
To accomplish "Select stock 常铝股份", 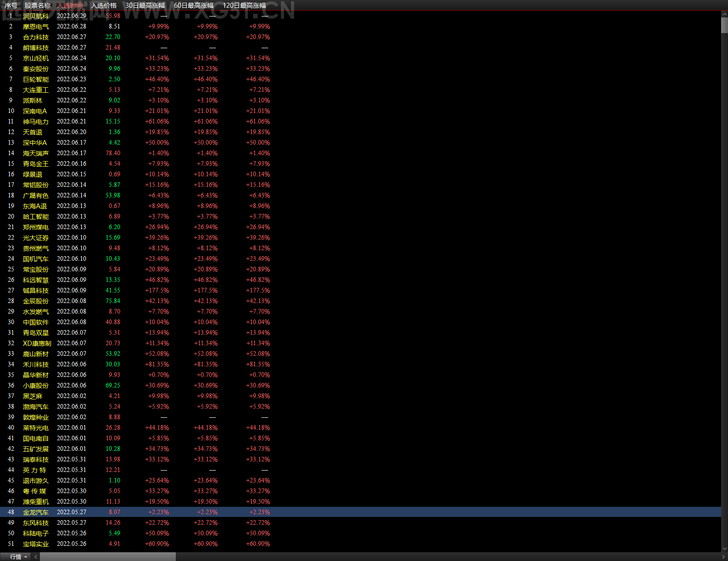I will click(x=36, y=185).
